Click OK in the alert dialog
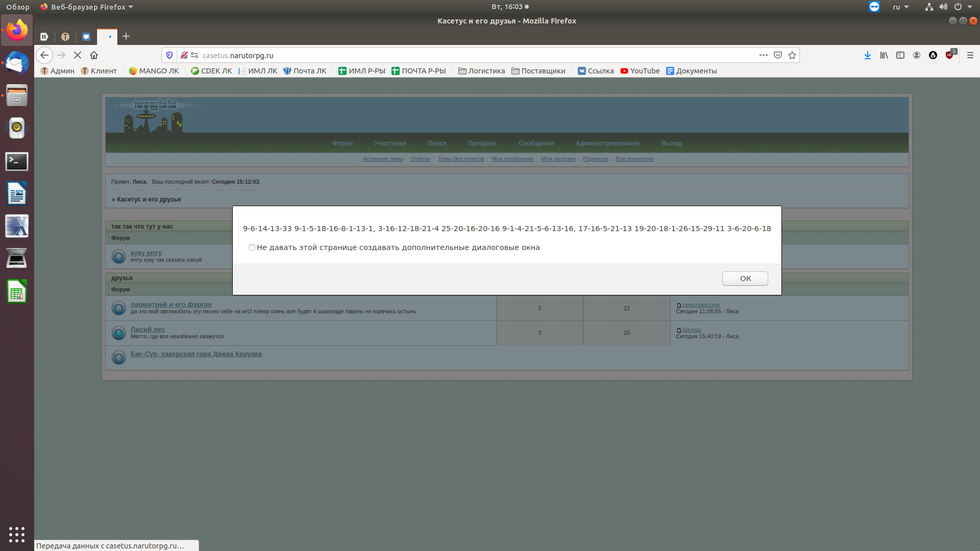This screenshot has height=551, width=980. pos(745,279)
